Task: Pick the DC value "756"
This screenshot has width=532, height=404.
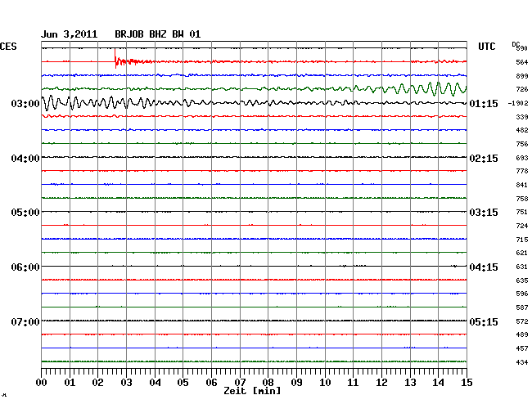Action: coord(522,144)
